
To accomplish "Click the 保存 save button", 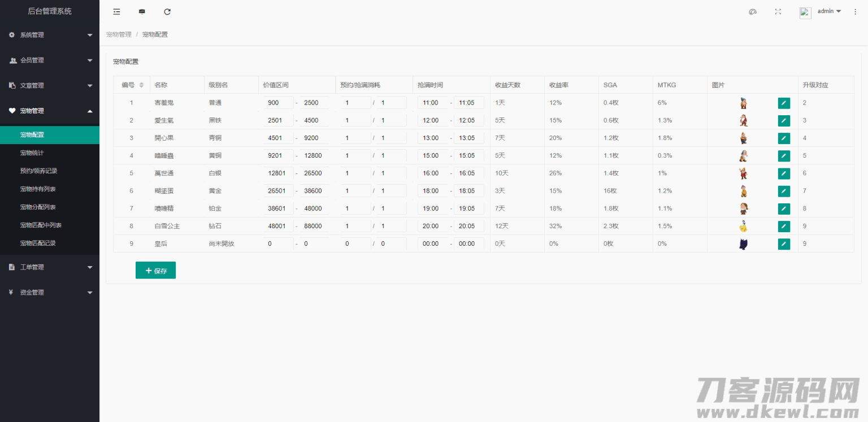I will point(155,271).
